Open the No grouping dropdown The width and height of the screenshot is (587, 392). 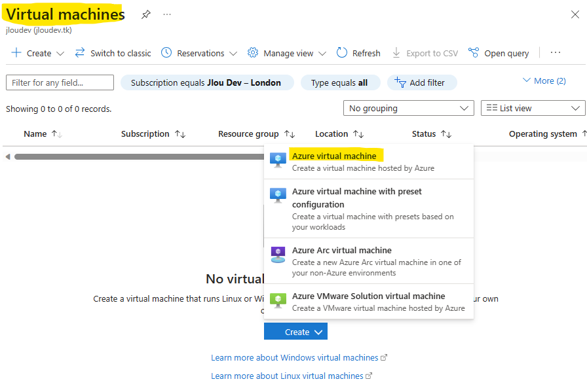click(x=408, y=108)
